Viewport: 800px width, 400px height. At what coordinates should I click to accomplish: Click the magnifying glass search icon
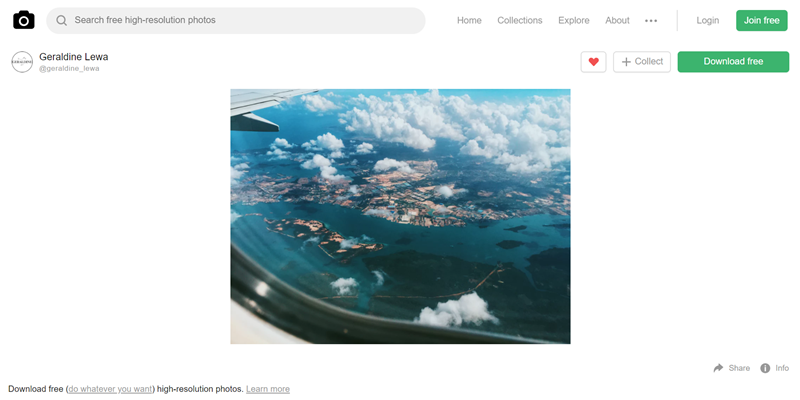(62, 20)
